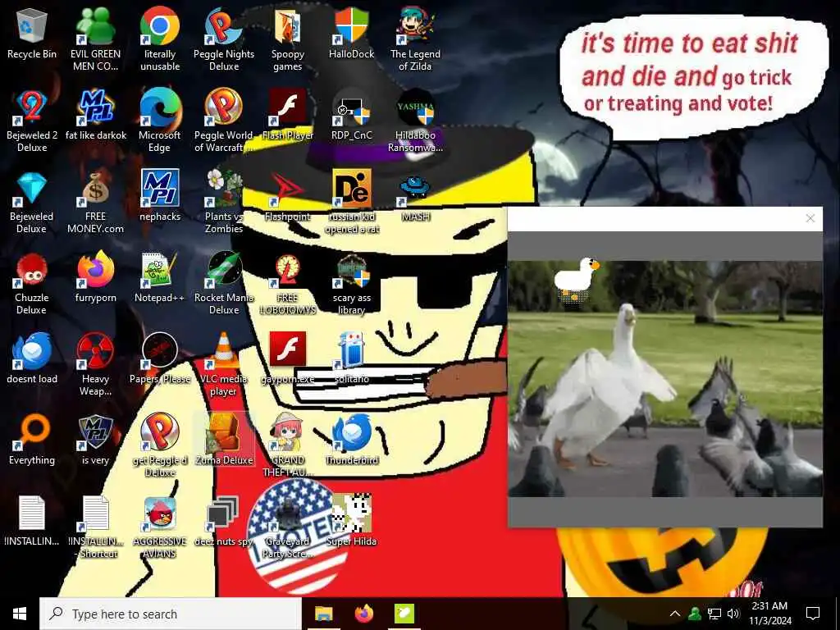Focus the Type here to search box
840x630 pixels.
(171, 614)
